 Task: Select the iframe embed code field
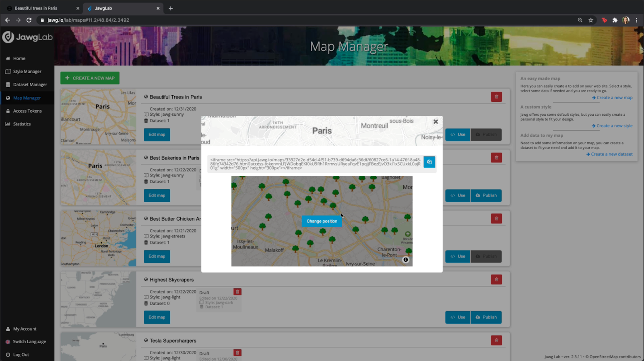click(x=315, y=164)
